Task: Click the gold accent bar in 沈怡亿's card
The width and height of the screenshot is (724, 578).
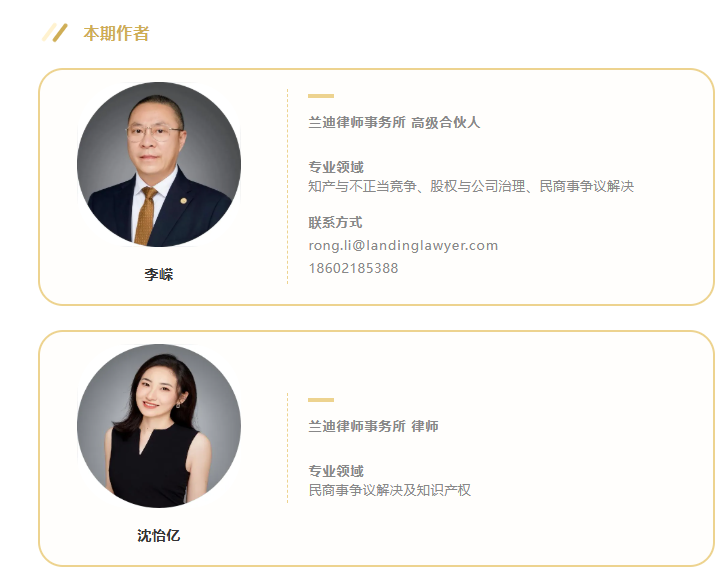Action: click(321, 400)
